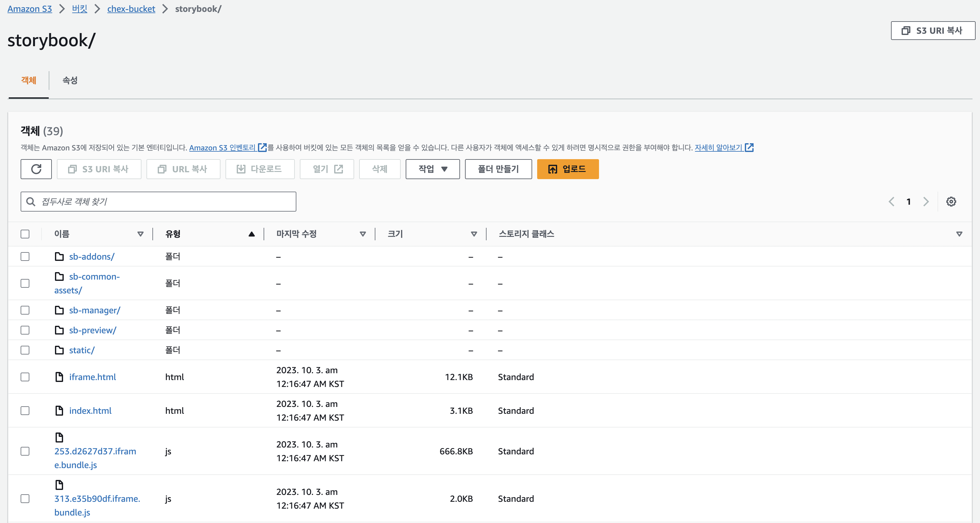Screen dimensions: 980x523
Task: Click the 폴더 만들기 button
Action: pyautogui.click(x=498, y=169)
